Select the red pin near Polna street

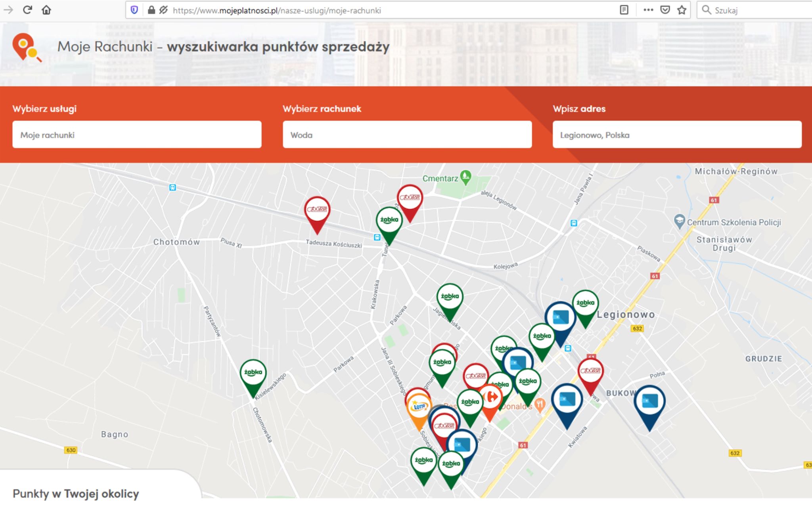(590, 372)
